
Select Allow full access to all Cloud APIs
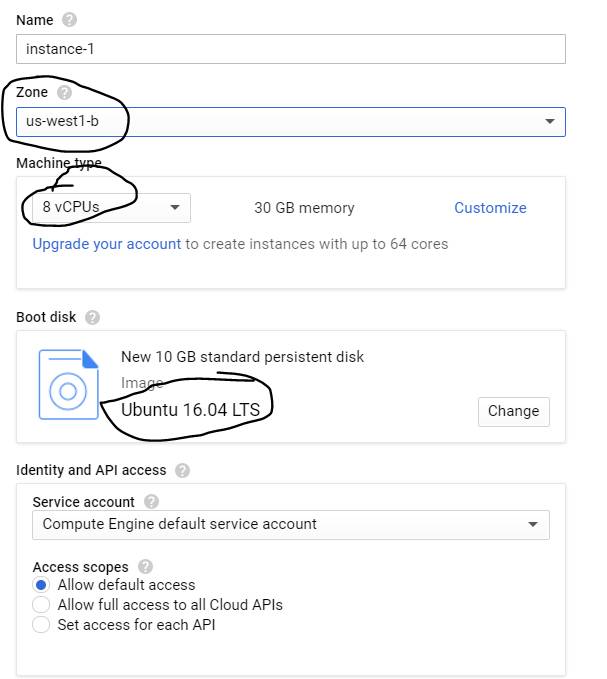tap(41, 605)
